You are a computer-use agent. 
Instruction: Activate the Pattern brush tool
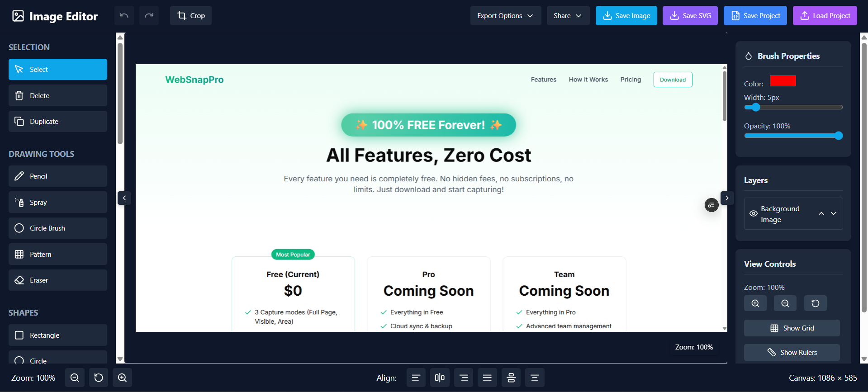[x=58, y=254]
